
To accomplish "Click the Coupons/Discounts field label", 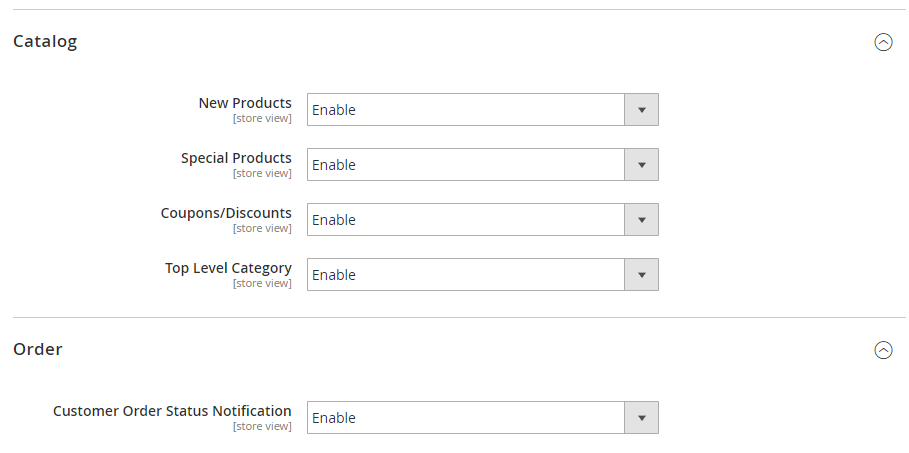I will [226, 213].
